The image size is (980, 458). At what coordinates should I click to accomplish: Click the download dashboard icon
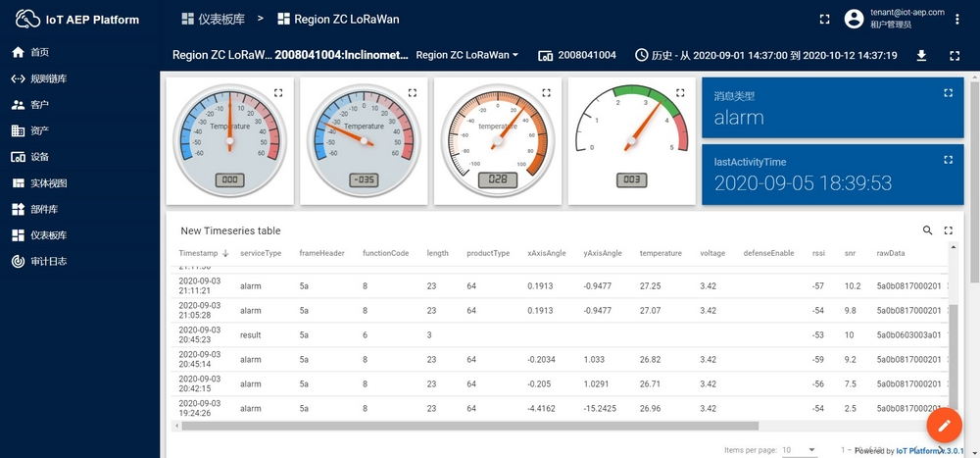[x=921, y=55]
